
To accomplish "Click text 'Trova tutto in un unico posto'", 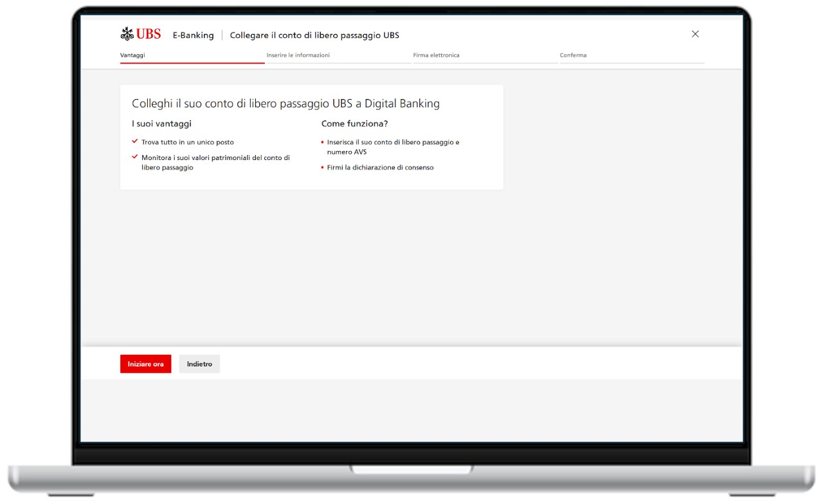I will coord(188,142).
